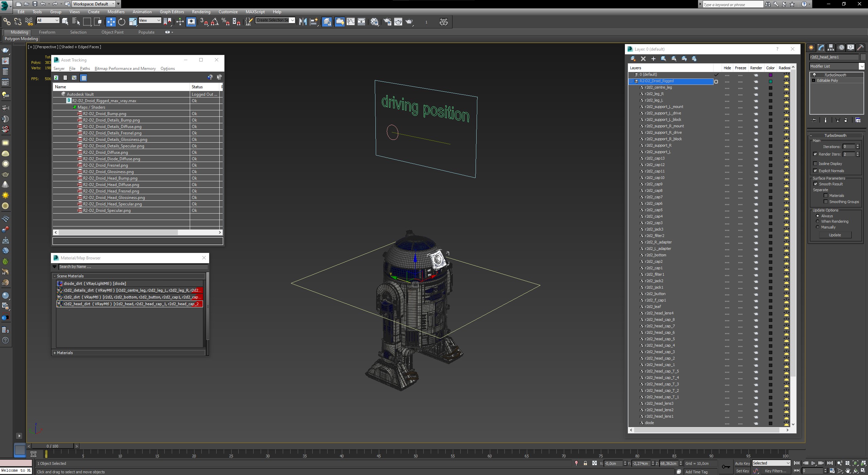Open the Modifiers menu

pyautogui.click(x=116, y=12)
